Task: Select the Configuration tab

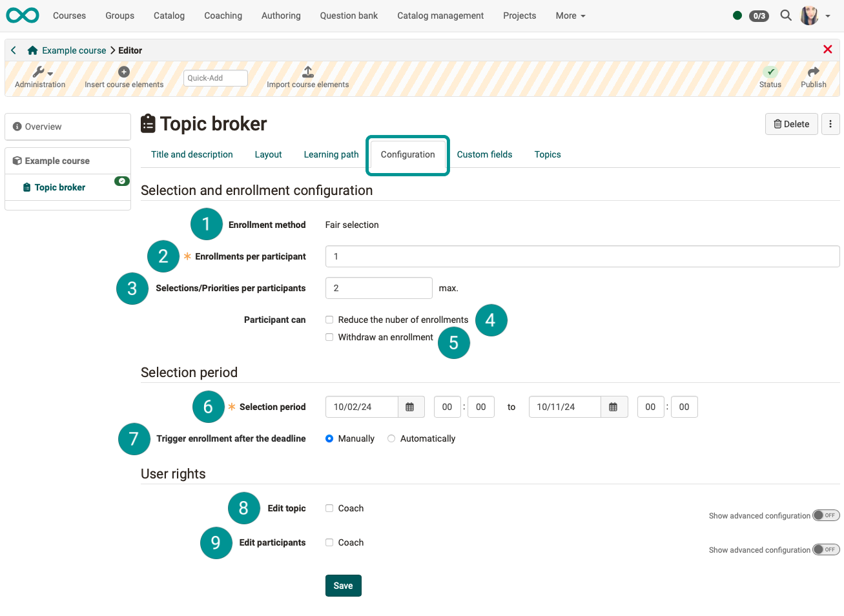Action: (407, 154)
